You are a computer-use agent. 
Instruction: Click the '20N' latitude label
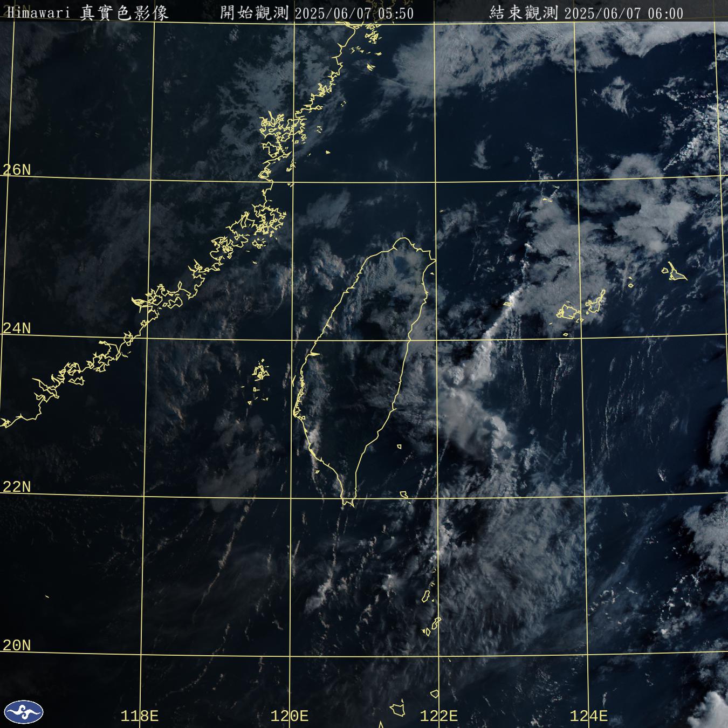click(17, 645)
